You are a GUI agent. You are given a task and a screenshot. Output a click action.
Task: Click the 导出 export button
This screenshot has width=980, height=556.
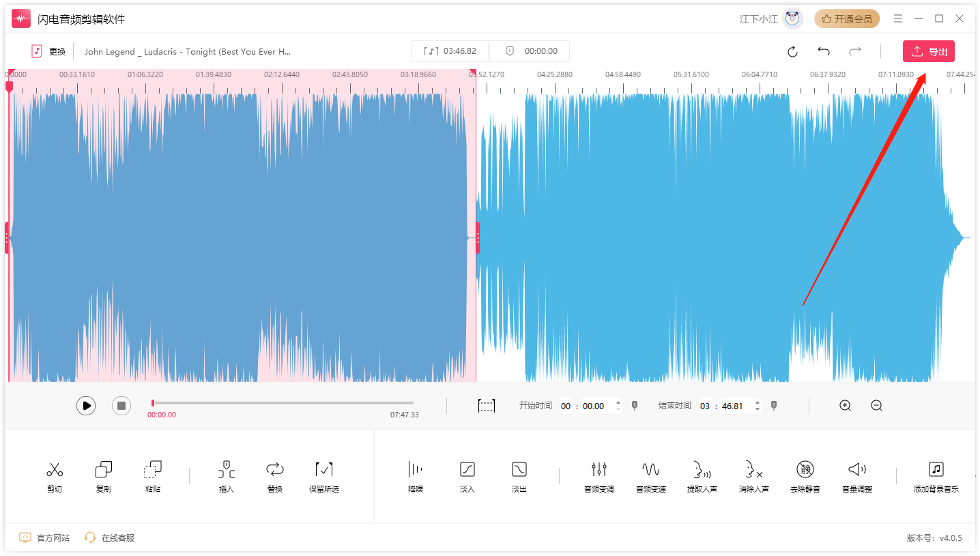click(x=929, y=51)
